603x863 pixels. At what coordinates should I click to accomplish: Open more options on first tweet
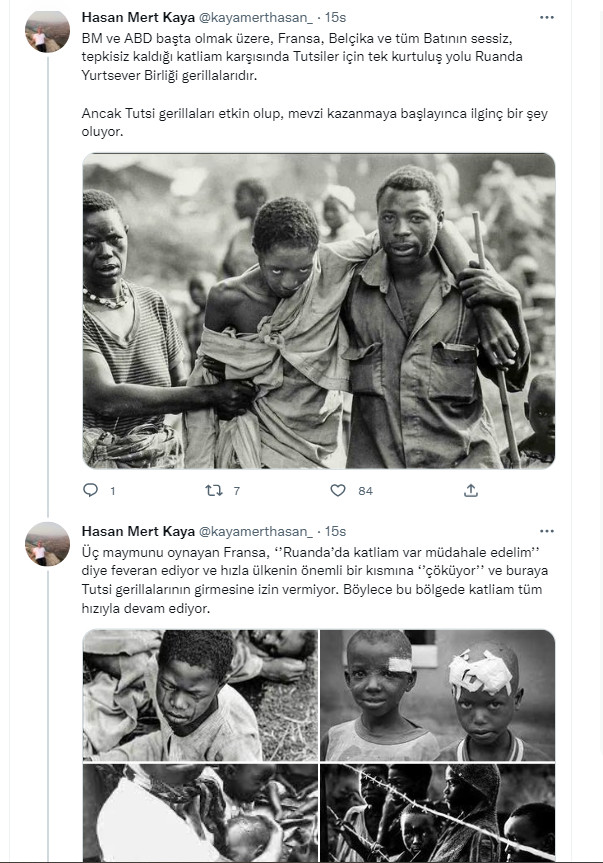coord(546,17)
